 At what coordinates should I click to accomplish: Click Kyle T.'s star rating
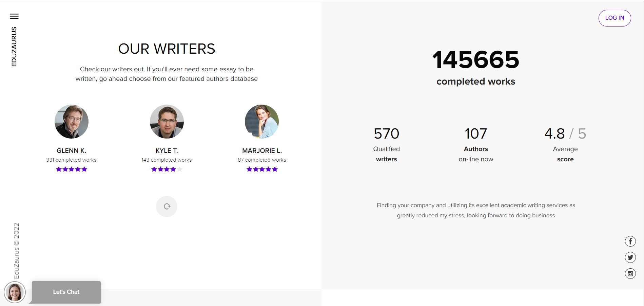[x=167, y=169]
